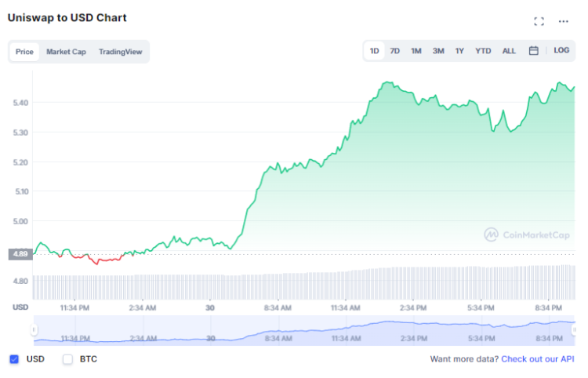Check the BTC currency checkbox
The height and width of the screenshot is (378, 588).
coord(67,359)
